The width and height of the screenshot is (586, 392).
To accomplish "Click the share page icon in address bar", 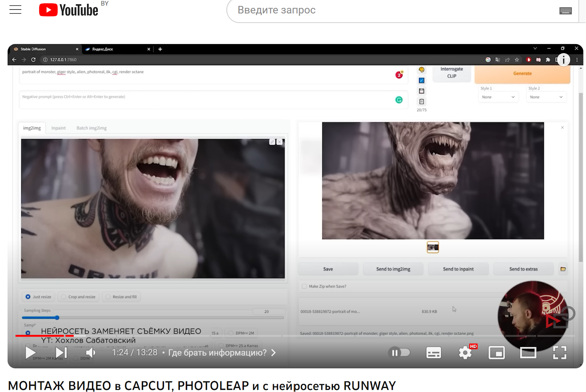I will tap(507, 60).
